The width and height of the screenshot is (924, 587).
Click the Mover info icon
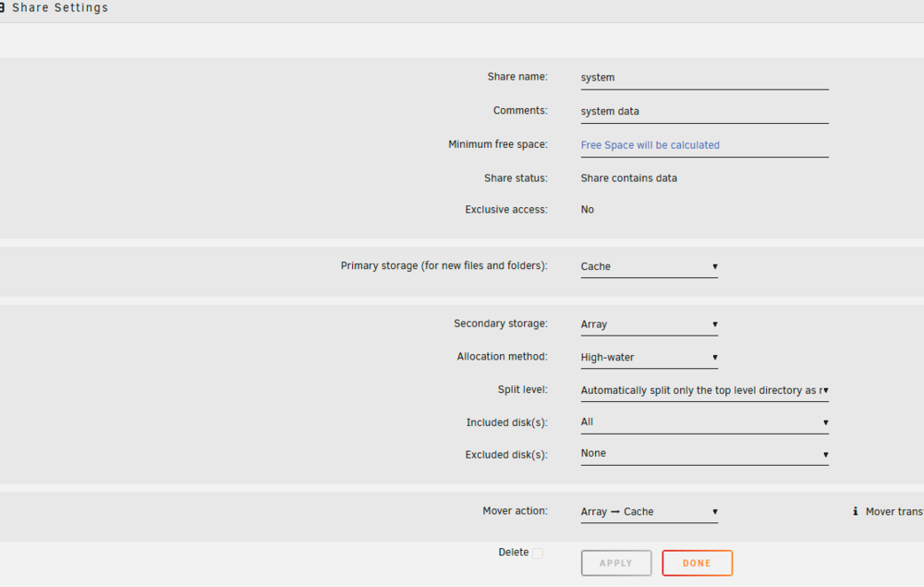tap(855, 511)
